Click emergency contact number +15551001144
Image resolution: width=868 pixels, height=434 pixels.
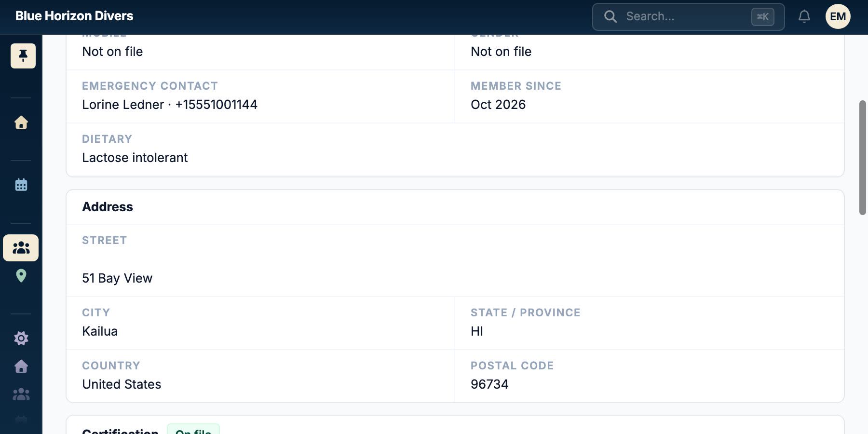[216, 105]
